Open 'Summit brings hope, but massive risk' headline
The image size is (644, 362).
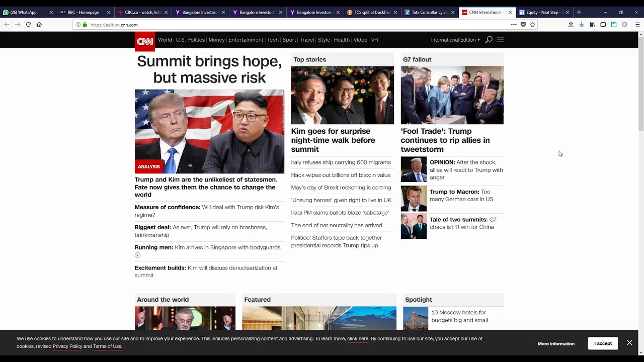click(x=209, y=69)
